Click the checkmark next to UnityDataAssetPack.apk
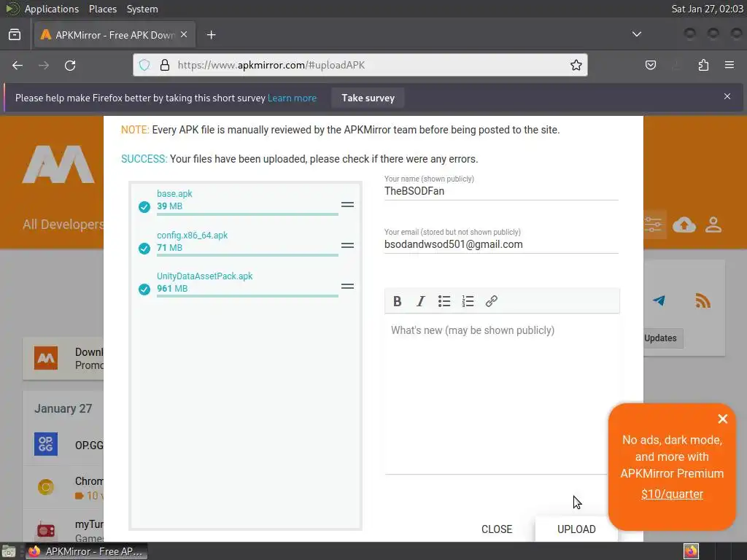Image resolution: width=747 pixels, height=560 pixels. point(144,289)
